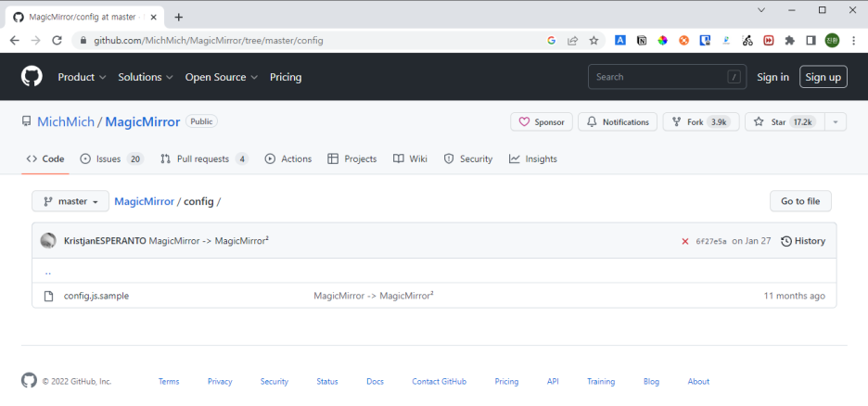Open the Issues tab
Viewport: 868px width, 406px height.
(x=112, y=159)
